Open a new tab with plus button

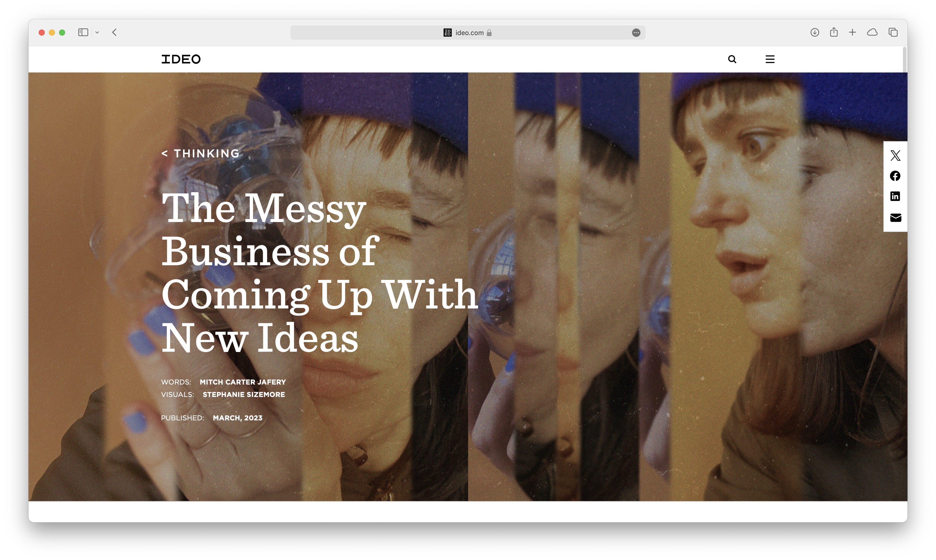click(x=853, y=33)
